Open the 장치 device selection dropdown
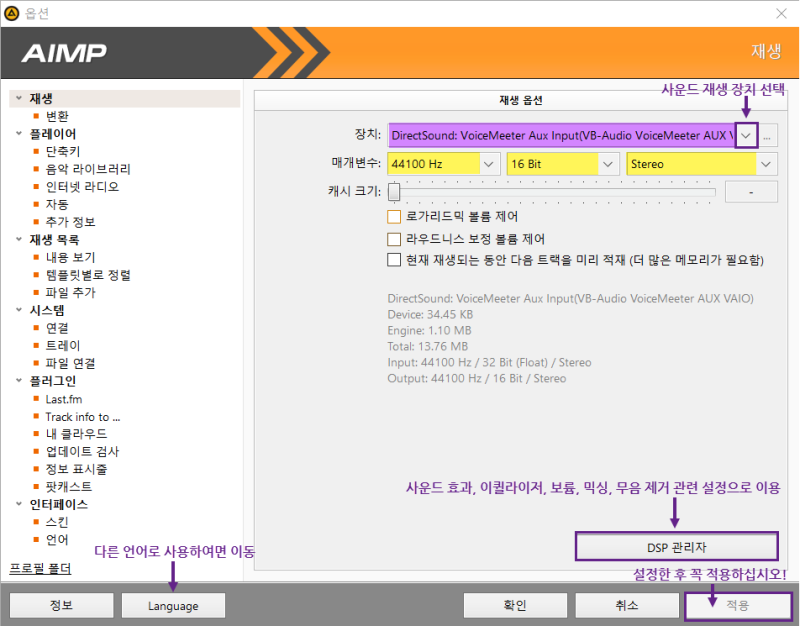Screen dimensions: 800x626 [x=745, y=134]
